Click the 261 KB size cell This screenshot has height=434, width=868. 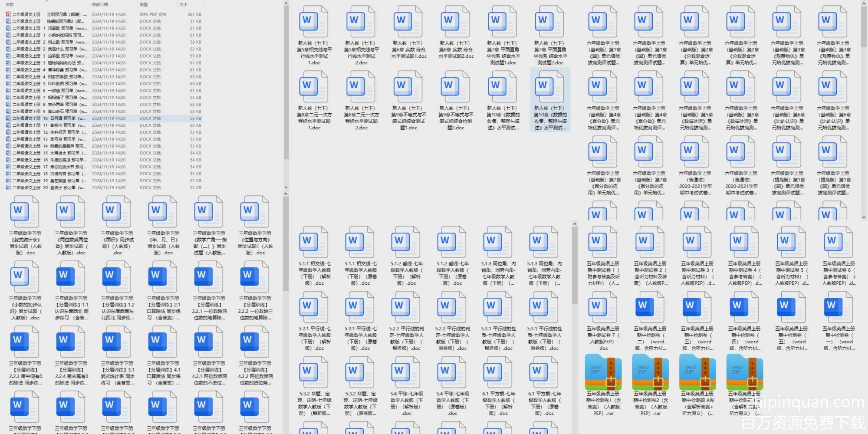coord(194,14)
